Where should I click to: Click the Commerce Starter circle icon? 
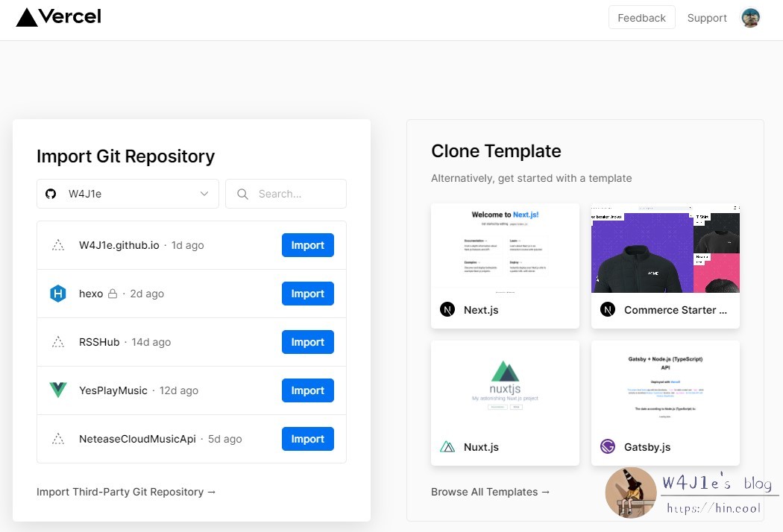pyautogui.click(x=606, y=310)
